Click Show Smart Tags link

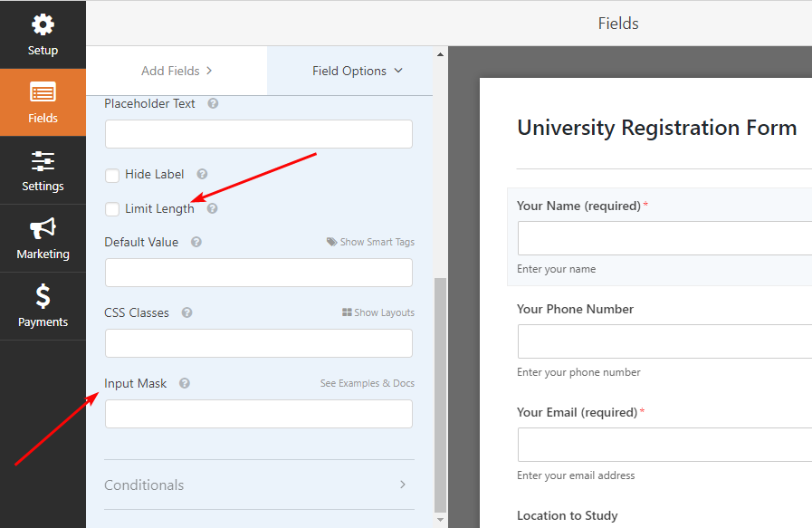click(370, 242)
